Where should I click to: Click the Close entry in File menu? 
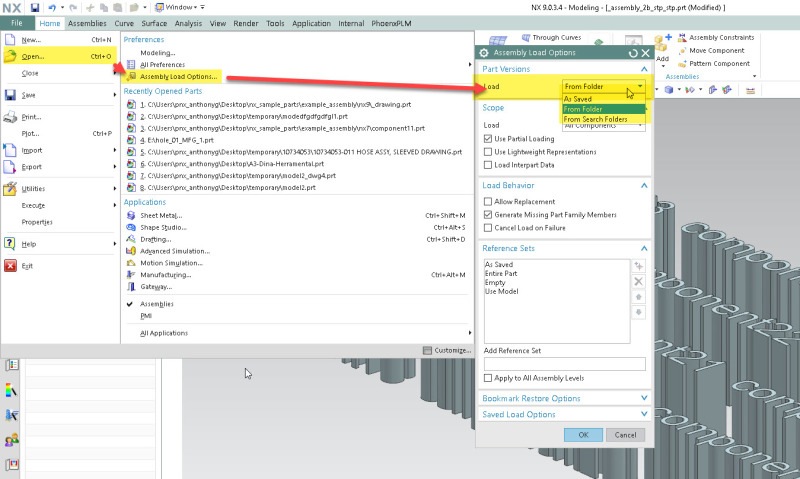30,73
